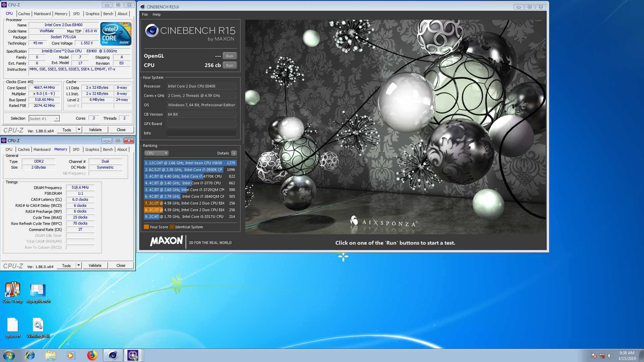644x362 pixels.
Task: Select ranking row i5-3317U score 214
Action: (x=190, y=217)
